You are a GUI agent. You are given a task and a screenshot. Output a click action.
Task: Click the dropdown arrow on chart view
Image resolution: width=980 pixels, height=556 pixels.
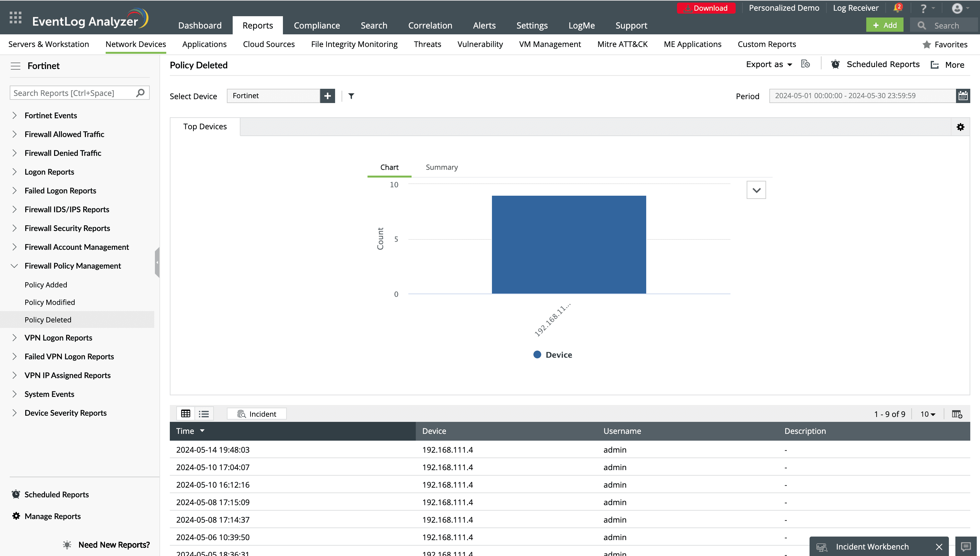pyautogui.click(x=756, y=189)
